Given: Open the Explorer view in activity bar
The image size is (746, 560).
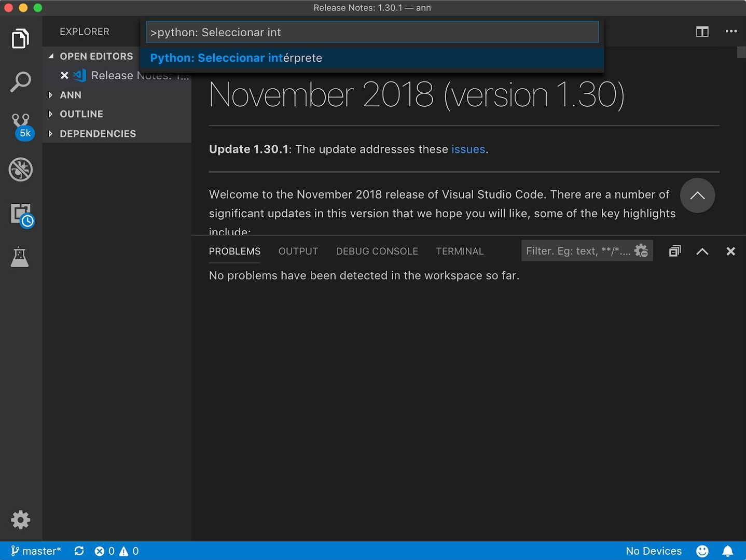Looking at the screenshot, I should click(21, 39).
